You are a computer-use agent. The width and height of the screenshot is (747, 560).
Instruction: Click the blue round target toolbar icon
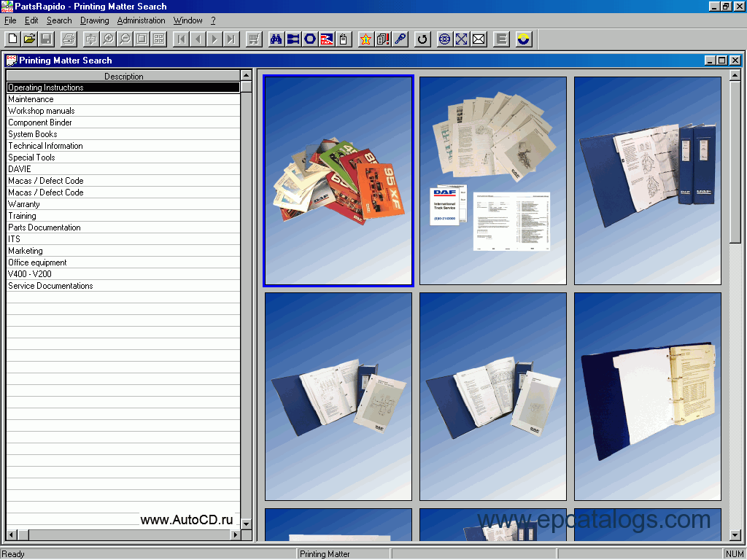tap(444, 39)
